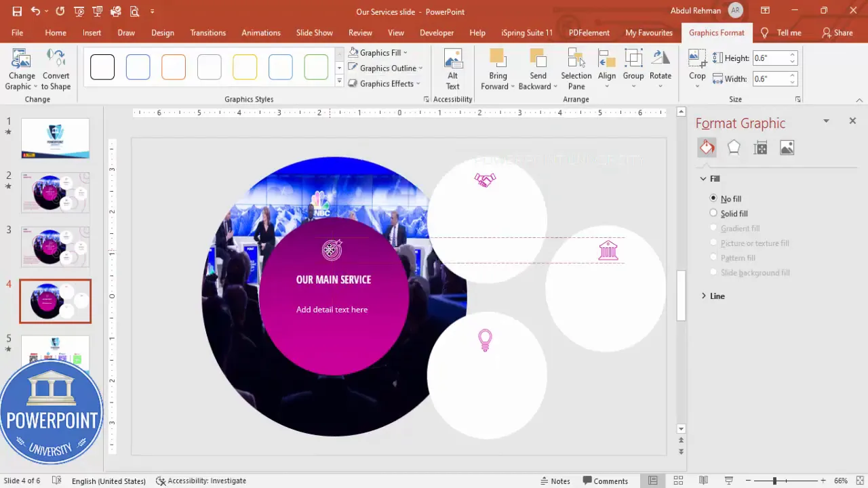Viewport: 868px width, 488px height.
Task: Close the Format Graphic pane
Action: [x=852, y=121]
